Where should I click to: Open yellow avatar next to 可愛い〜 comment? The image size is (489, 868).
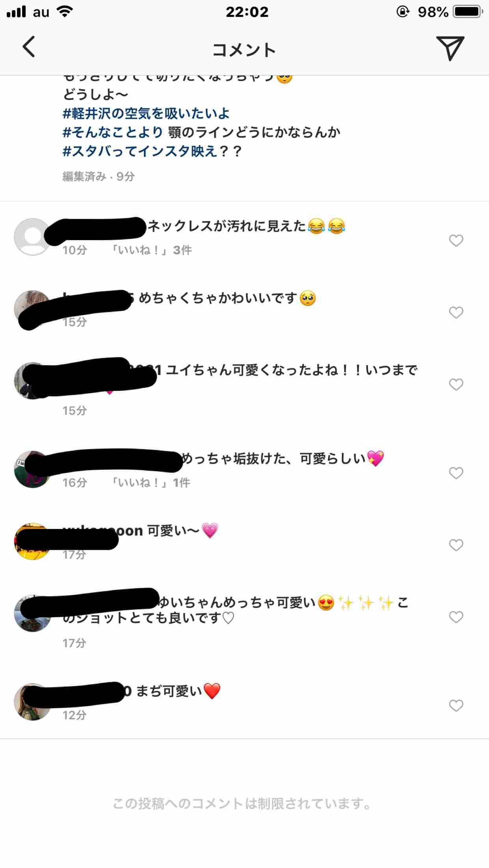pyautogui.click(x=32, y=541)
